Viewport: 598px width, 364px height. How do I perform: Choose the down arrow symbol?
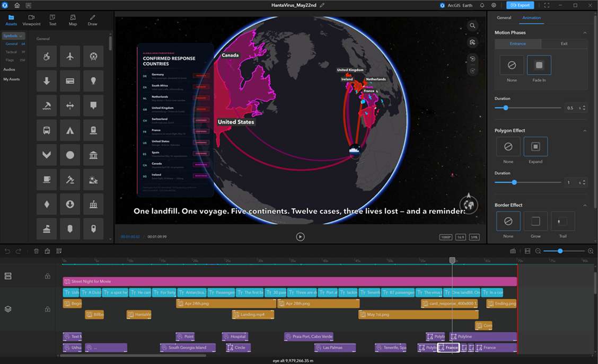pyautogui.click(x=47, y=81)
